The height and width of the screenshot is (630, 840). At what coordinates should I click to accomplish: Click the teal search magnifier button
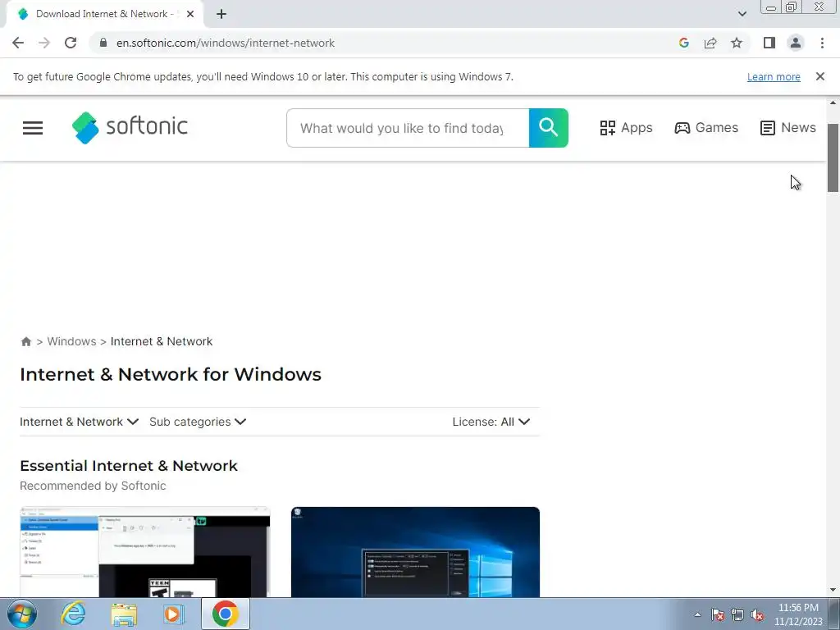548,128
